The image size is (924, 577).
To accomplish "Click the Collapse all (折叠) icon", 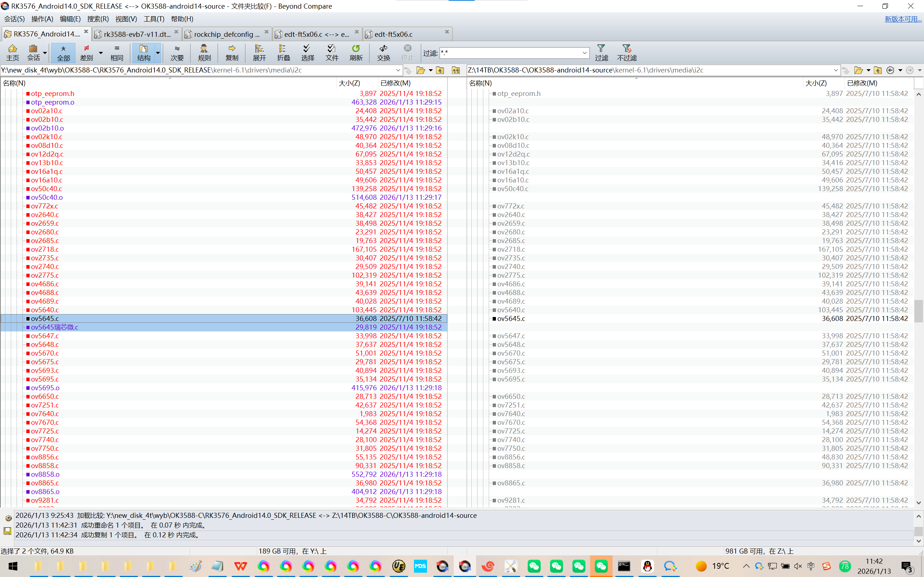I will pyautogui.click(x=283, y=52).
